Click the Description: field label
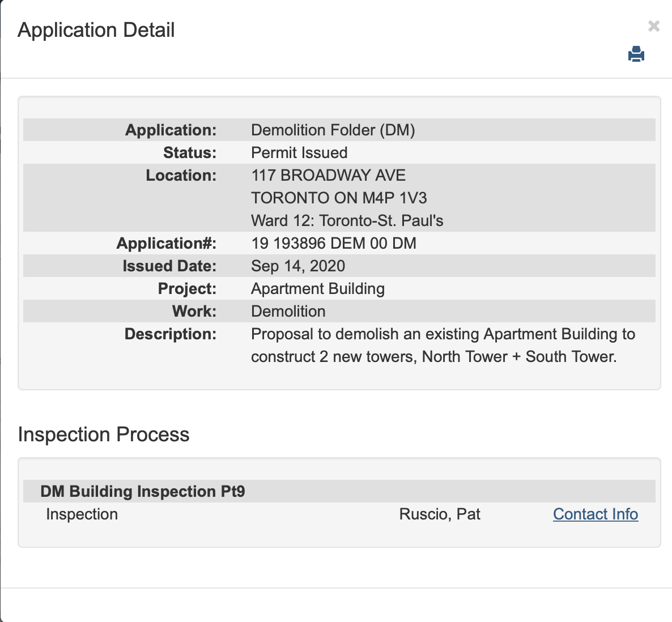This screenshot has width=672, height=622. coord(170,334)
